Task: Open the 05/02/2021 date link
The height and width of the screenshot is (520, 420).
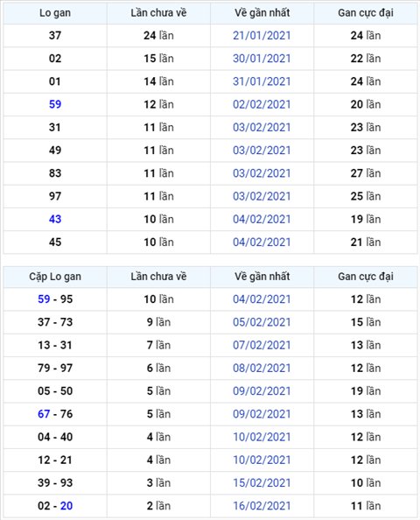Action: [x=262, y=322]
